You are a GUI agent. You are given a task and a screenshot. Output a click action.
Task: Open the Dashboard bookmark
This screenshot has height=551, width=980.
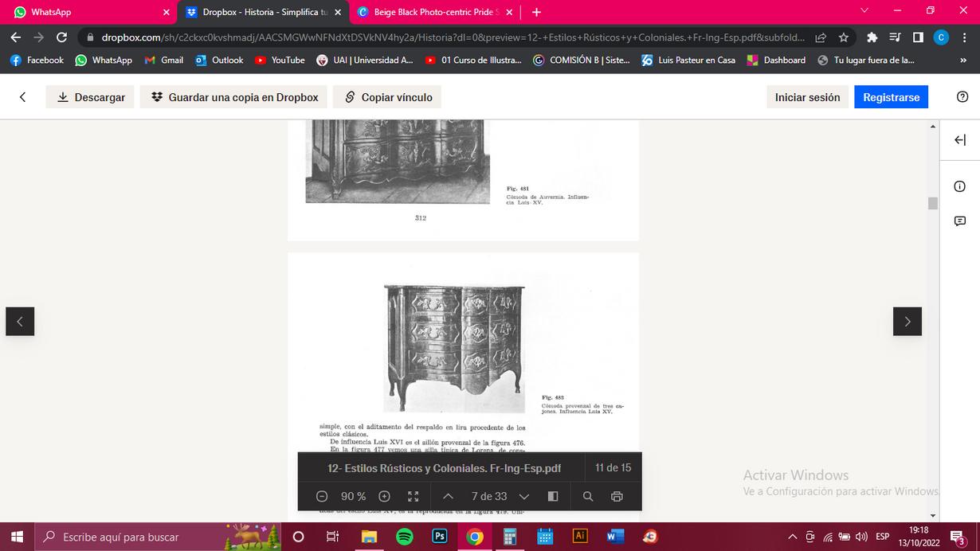pos(776,60)
